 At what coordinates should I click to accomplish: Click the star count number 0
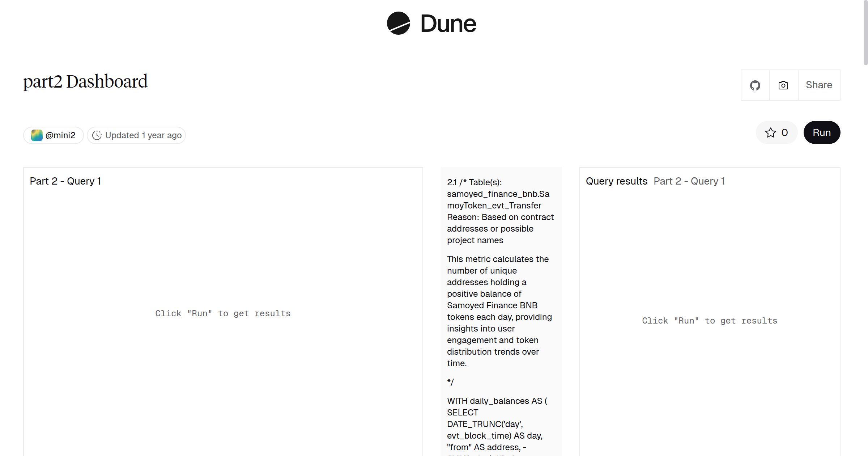[784, 133]
